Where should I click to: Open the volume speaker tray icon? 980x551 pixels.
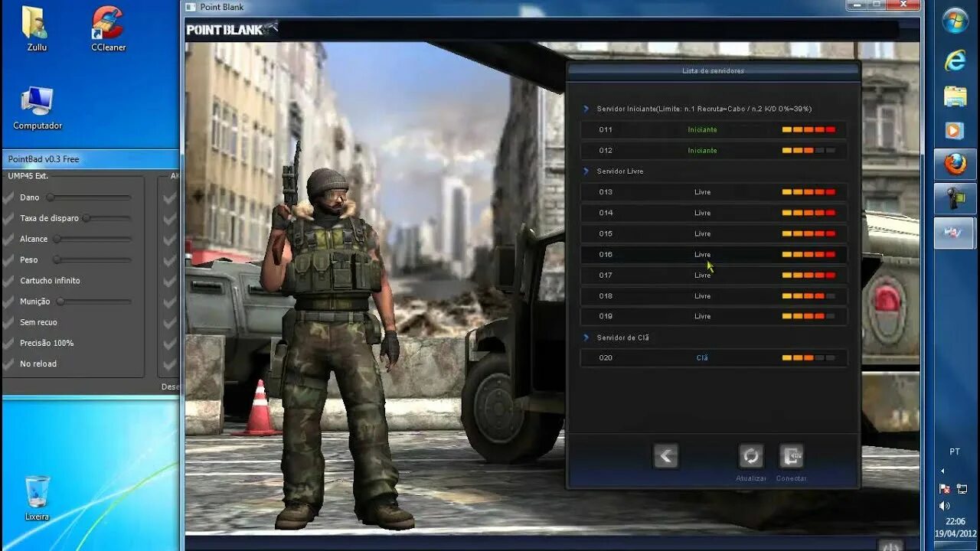[944, 506]
